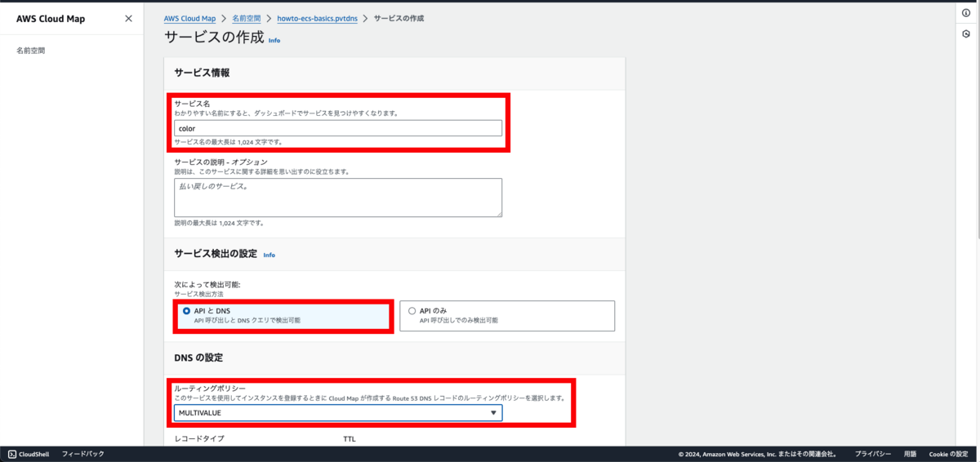Open the info help panel icon
This screenshot has width=980, height=462.
[x=967, y=14]
